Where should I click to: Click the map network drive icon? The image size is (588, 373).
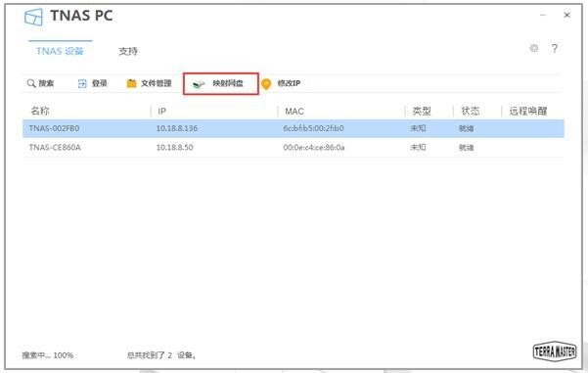(199, 84)
